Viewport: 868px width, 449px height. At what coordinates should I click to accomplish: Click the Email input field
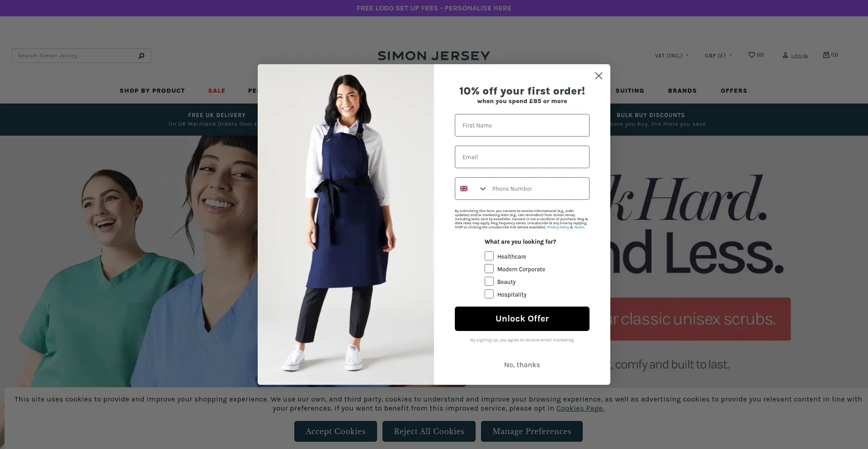coord(522,157)
